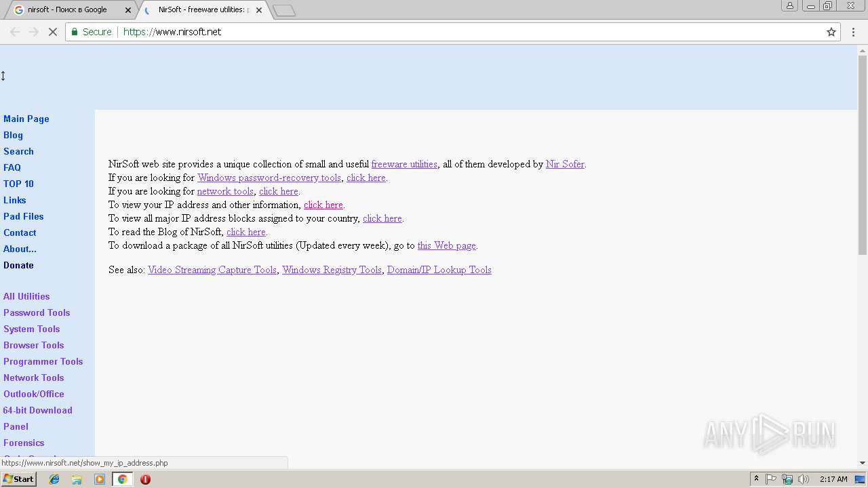Open Network Tools category

(x=34, y=378)
